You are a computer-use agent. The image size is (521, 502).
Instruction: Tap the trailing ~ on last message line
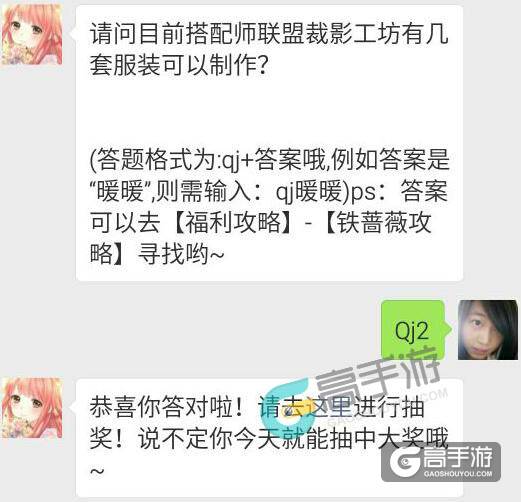pos(97,471)
